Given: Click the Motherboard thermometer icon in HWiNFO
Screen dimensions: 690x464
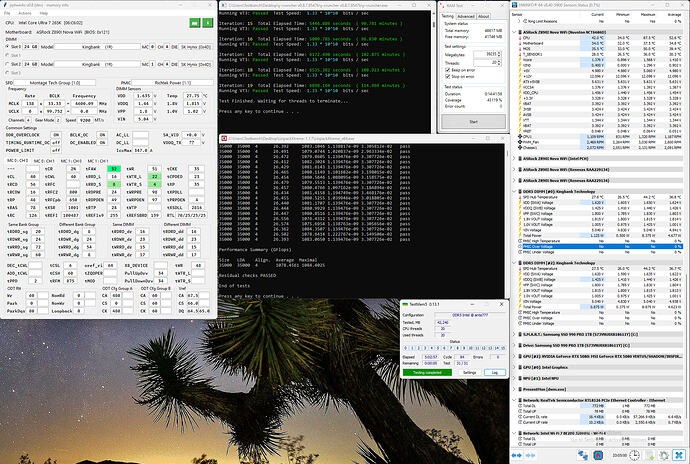Looking at the screenshot, I should (520, 43).
